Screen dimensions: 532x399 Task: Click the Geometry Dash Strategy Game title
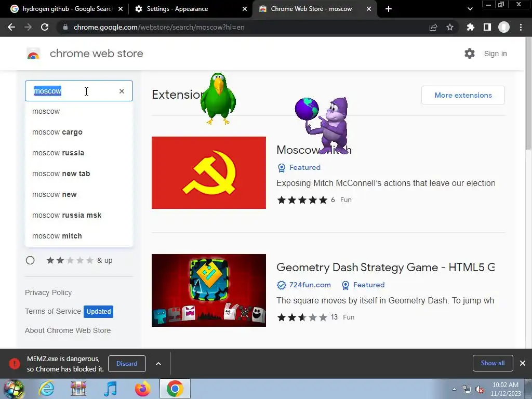[385, 268]
